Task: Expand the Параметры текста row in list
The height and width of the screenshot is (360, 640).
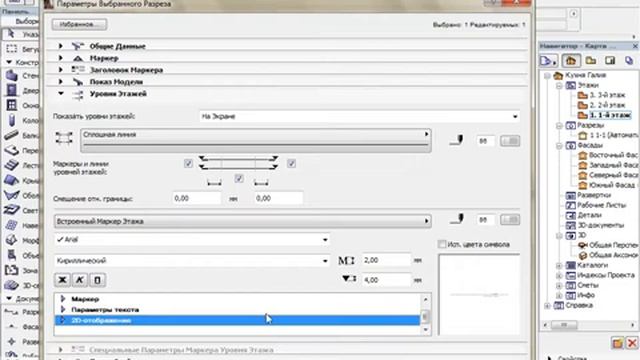Action: click(63, 309)
